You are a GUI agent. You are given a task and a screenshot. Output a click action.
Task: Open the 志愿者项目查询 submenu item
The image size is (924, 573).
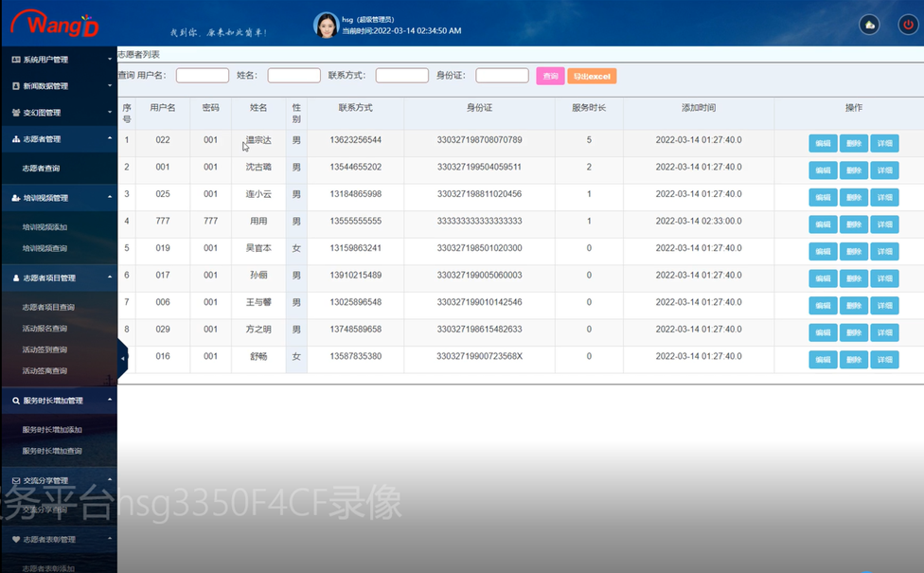(x=48, y=308)
